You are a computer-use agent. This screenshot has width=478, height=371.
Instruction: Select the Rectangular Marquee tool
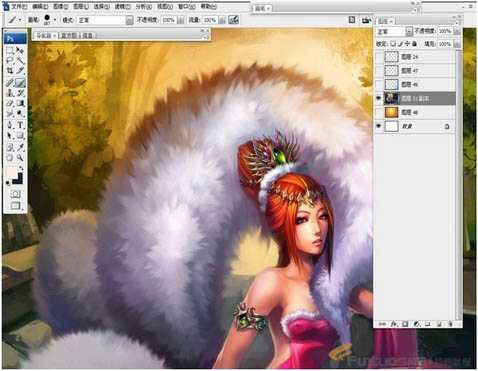(x=10, y=51)
